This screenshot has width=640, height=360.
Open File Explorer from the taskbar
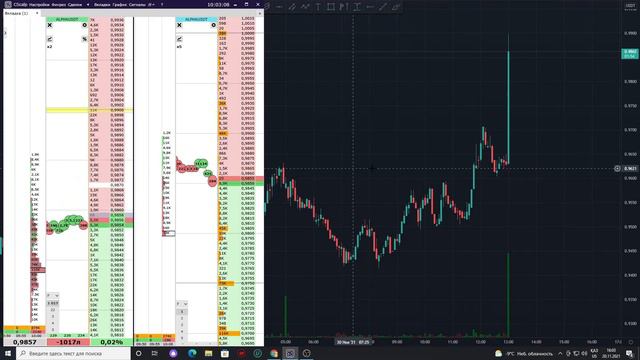click(209, 353)
